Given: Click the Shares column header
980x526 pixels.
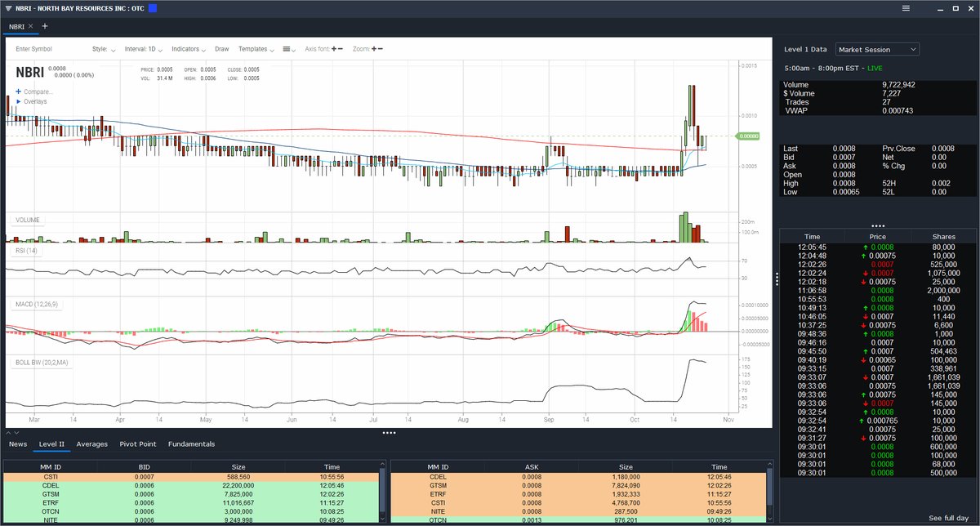Looking at the screenshot, I should pyautogui.click(x=943, y=236).
